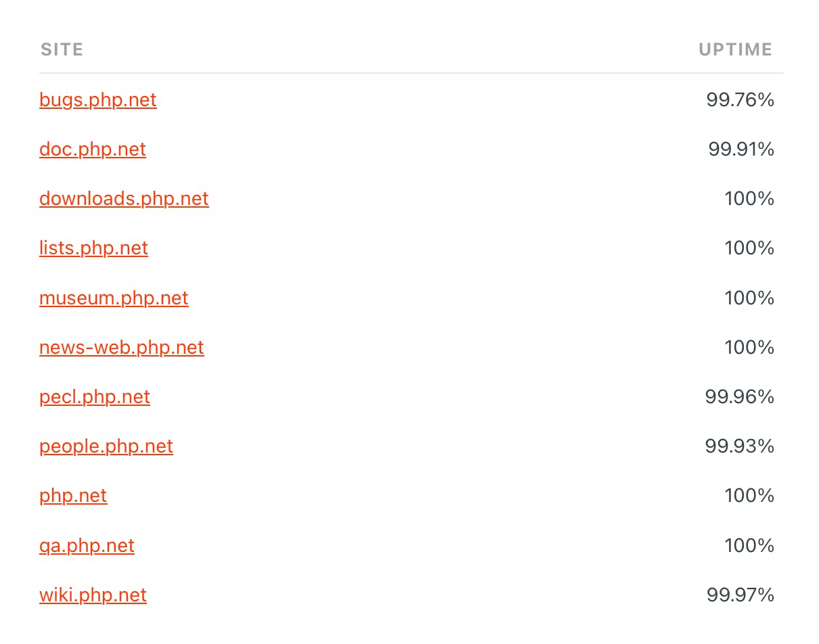Screen dimensions: 819x644
Task: Click the 99.91% uptime for doc.php.net
Action: click(741, 149)
